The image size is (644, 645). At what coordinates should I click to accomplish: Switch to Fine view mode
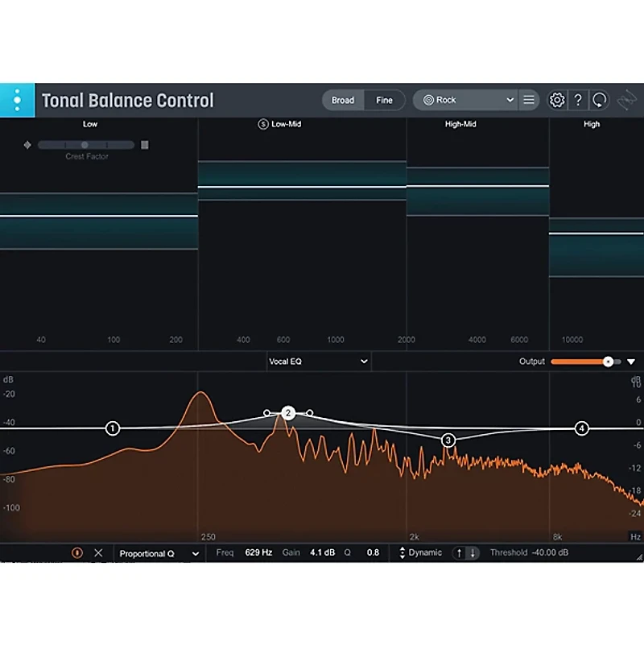pos(385,100)
